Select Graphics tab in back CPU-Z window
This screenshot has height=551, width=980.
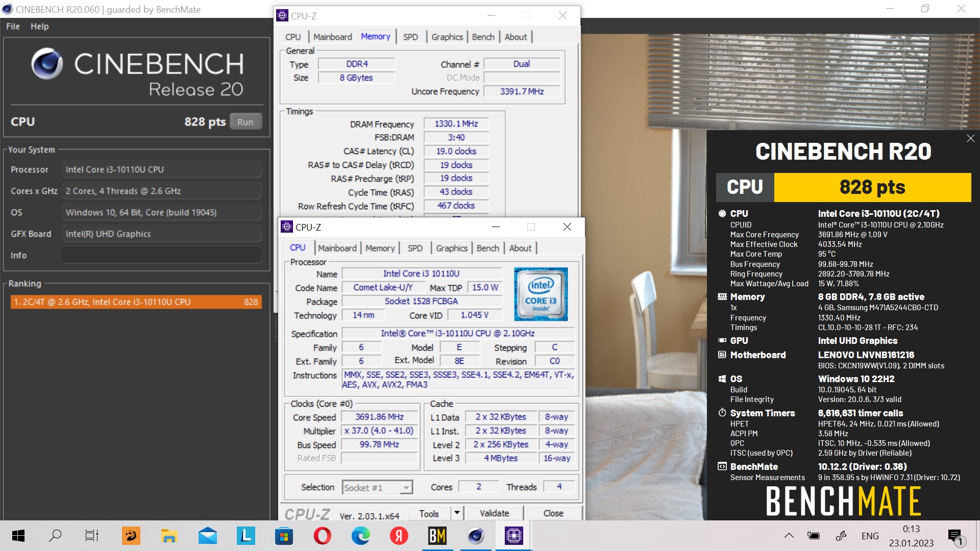tap(447, 37)
